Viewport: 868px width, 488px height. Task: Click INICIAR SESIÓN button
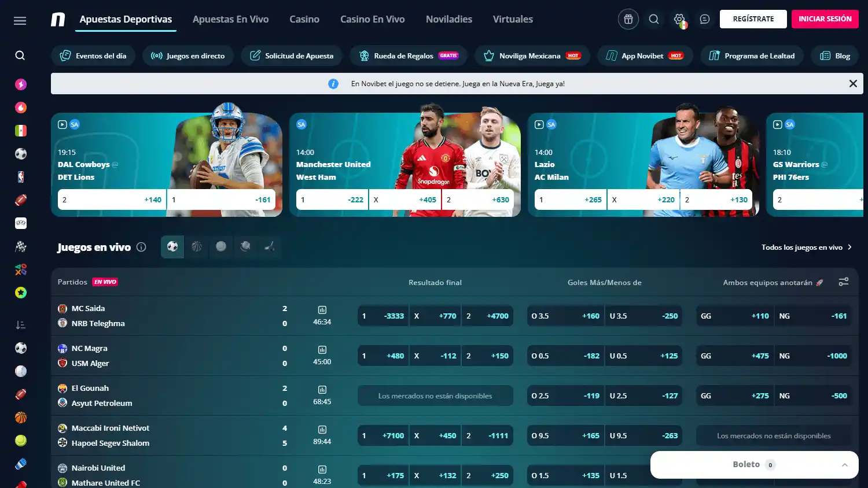(x=825, y=19)
